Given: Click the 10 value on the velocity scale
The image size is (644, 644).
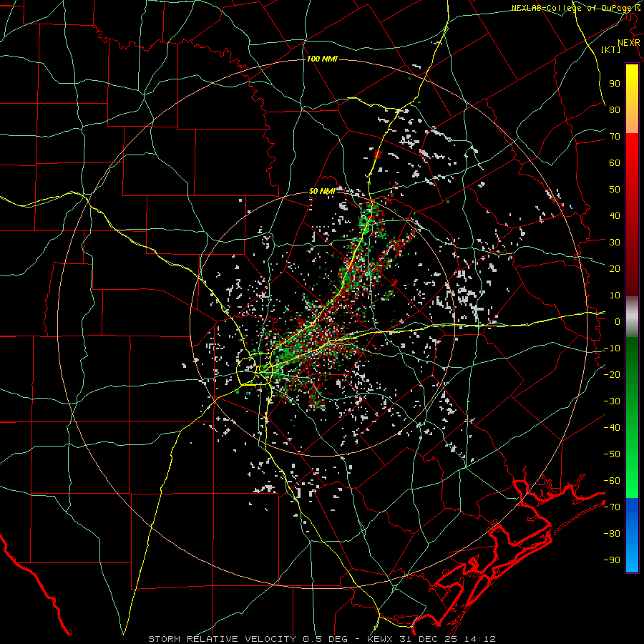Looking at the screenshot, I should 615,296.
